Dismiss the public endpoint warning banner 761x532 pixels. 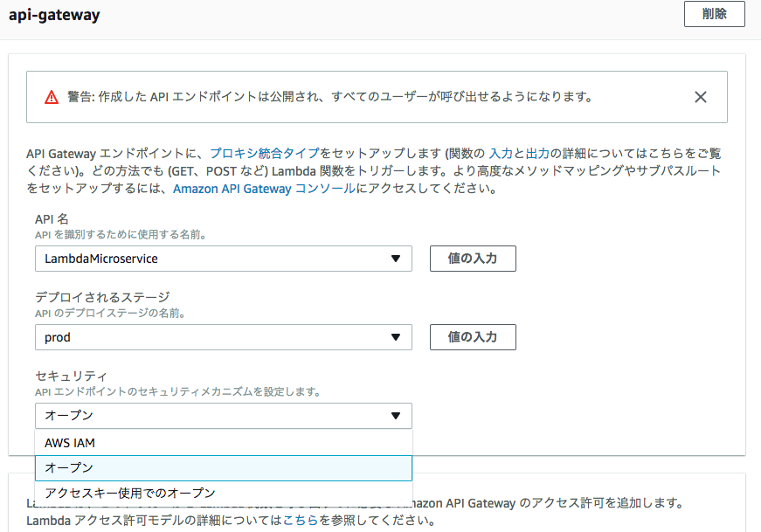pos(700,97)
